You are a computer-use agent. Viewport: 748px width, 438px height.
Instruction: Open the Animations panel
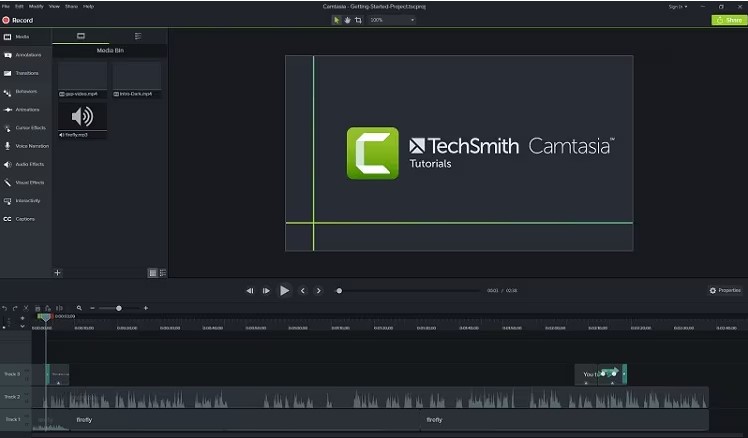click(27, 110)
